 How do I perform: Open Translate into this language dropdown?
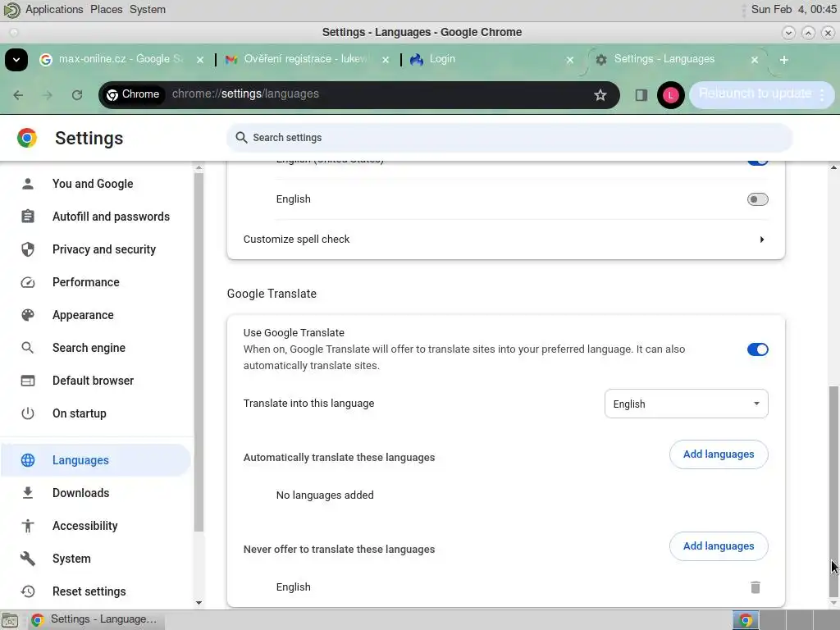click(686, 404)
